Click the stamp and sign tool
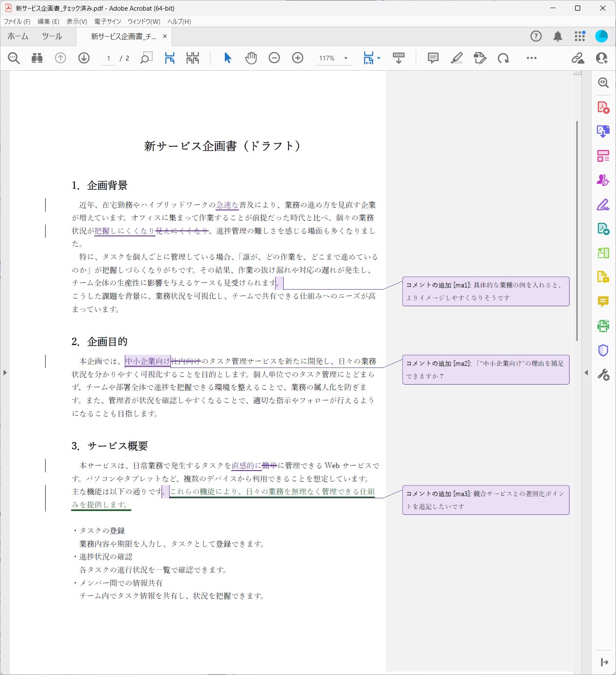616x675 pixels. [x=480, y=58]
